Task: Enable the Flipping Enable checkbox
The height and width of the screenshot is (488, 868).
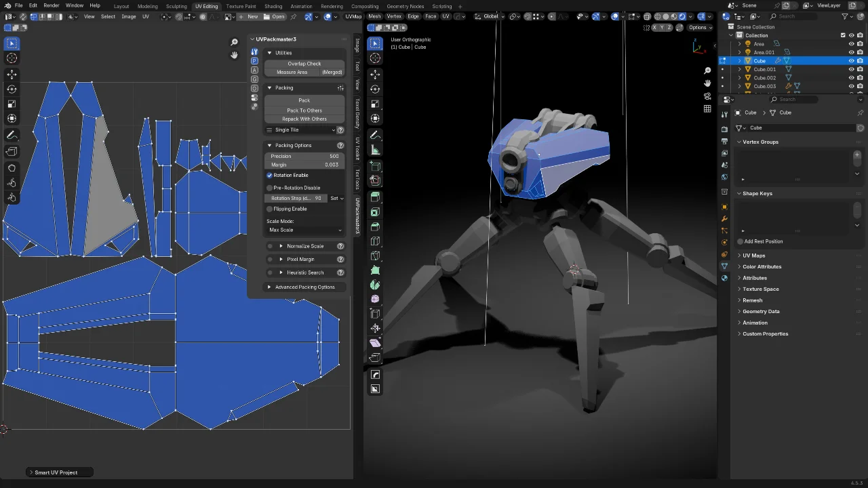Action: [x=269, y=209]
